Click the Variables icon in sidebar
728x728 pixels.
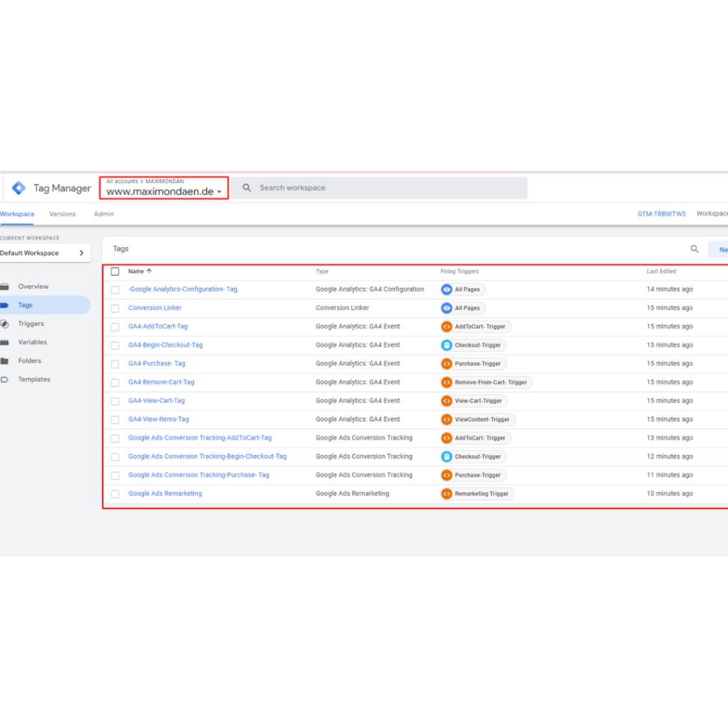[x=5, y=342]
